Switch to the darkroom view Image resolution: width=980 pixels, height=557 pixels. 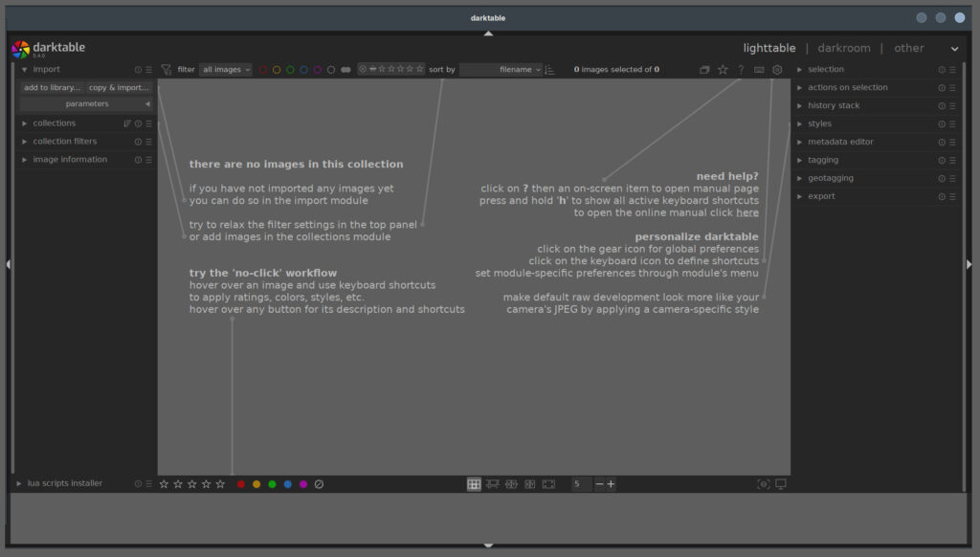click(844, 48)
